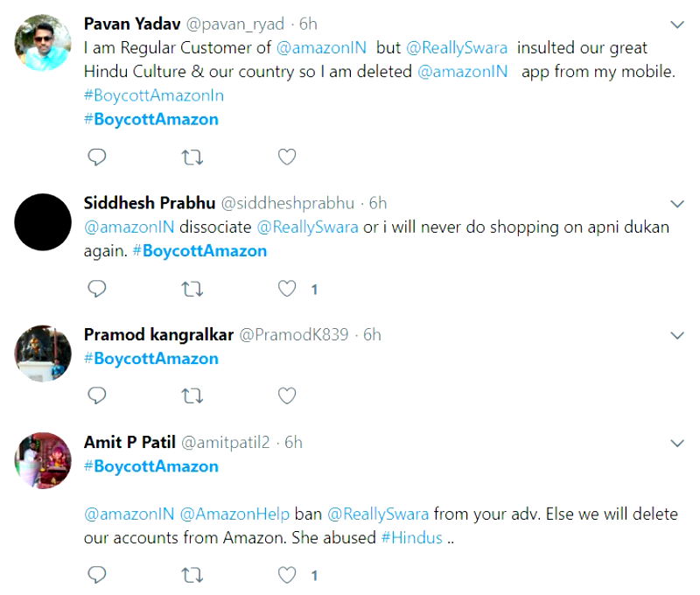
Task: Open the #Hindus hashtag
Action: [411, 537]
